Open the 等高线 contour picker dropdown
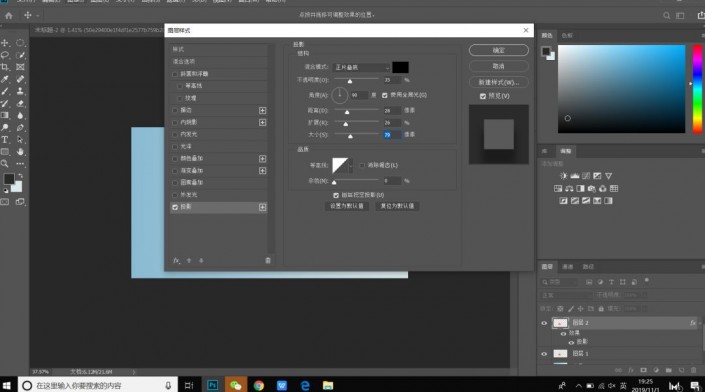Image resolution: width=705 pixels, height=392 pixels. pos(351,165)
